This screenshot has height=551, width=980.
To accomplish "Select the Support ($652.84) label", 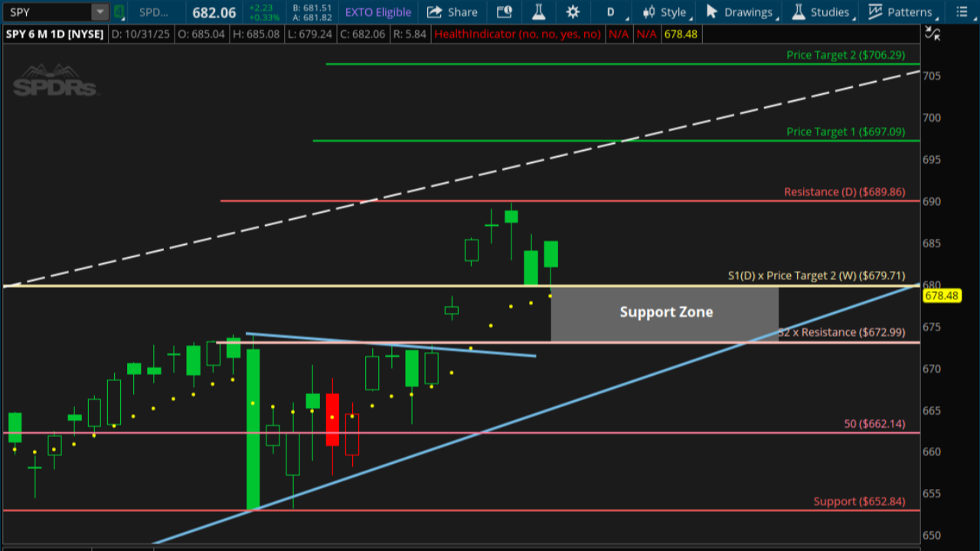I will point(859,501).
